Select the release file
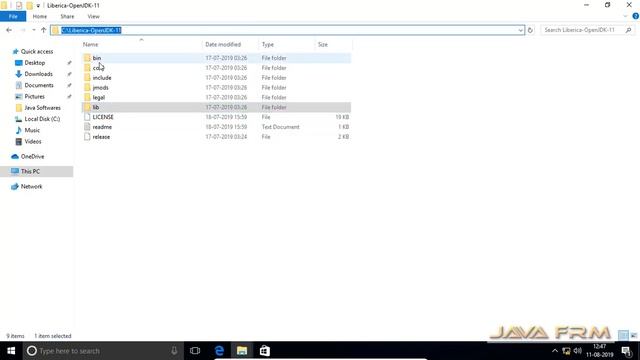 [x=216, y=137]
